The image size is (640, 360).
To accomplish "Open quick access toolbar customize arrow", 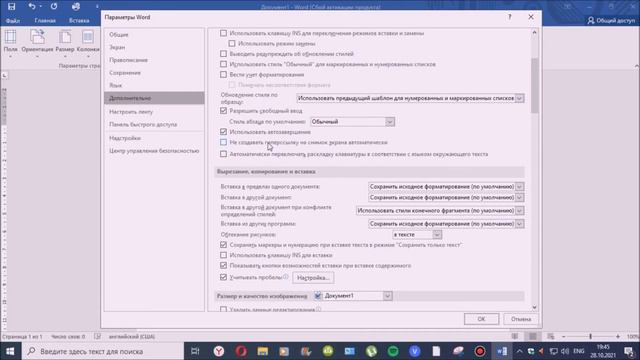I will [97, 7].
